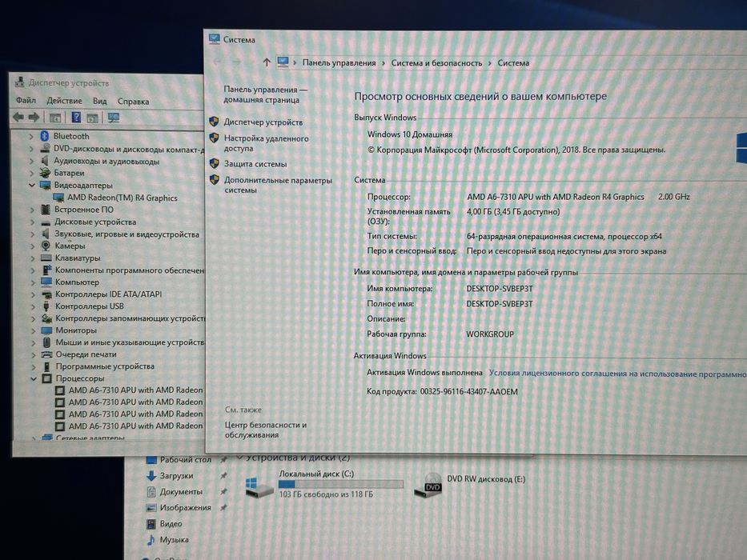This screenshot has height=560, width=747.
Task: Open the Действие menu
Action: (x=64, y=101)
